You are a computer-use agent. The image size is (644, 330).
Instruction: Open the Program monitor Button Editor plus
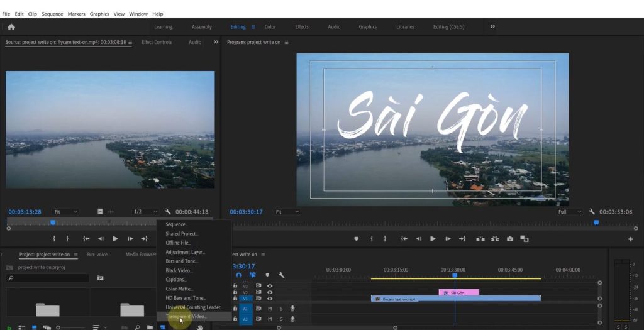(x=631, y=239)
